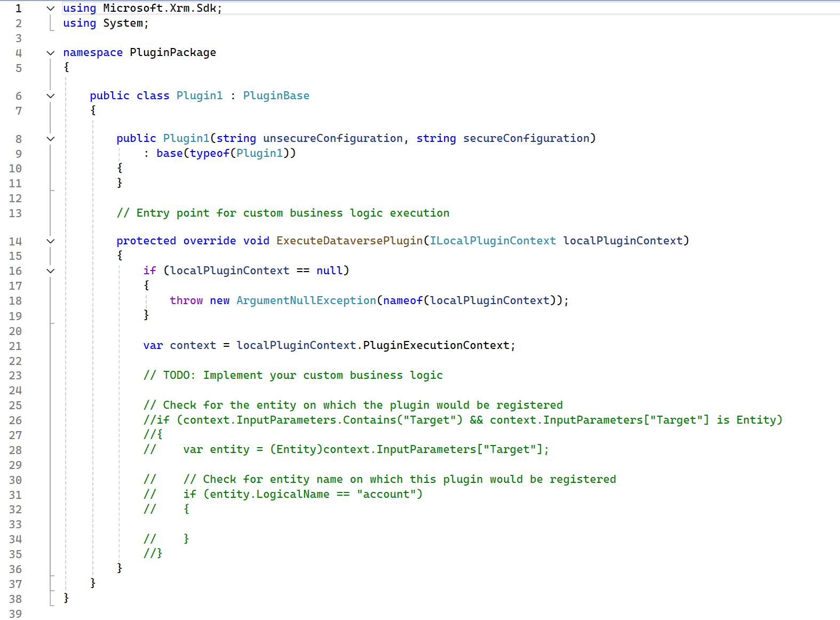This screenshot has width=840, height=620.
Task: Collapse the Plugin1 class definition
Action: click(x=51, y=96)
